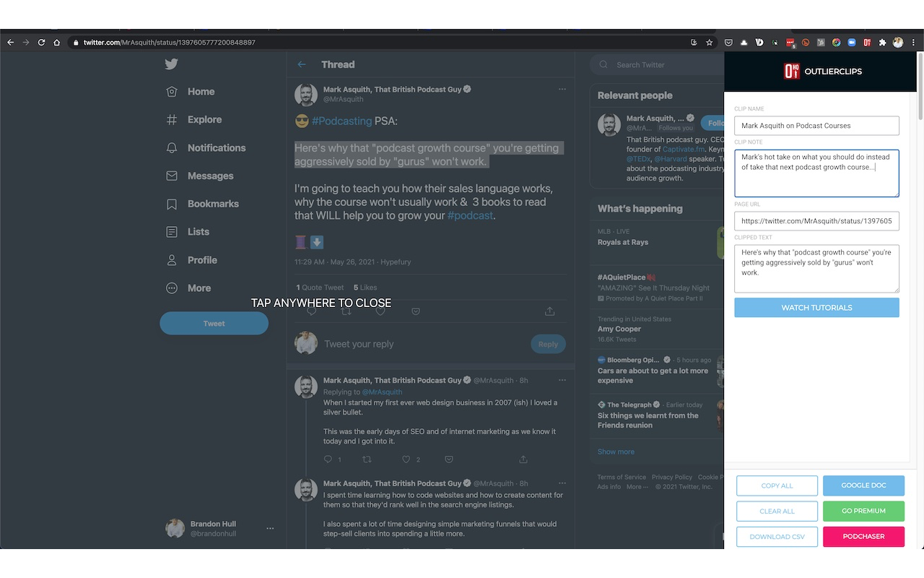The width and height of the screenshot is (924, 578).
Task: Click the #podcast hashtag link
Action: click(x=470, y=215)
